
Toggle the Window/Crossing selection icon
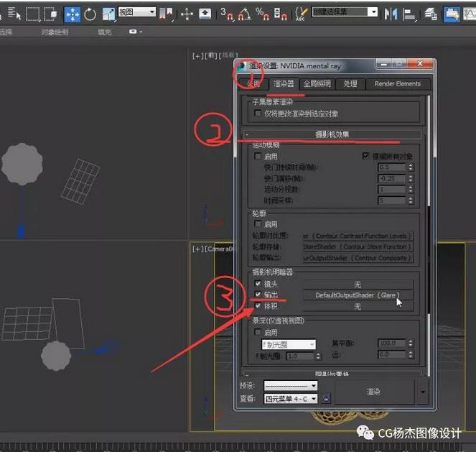tap(51, 14)
